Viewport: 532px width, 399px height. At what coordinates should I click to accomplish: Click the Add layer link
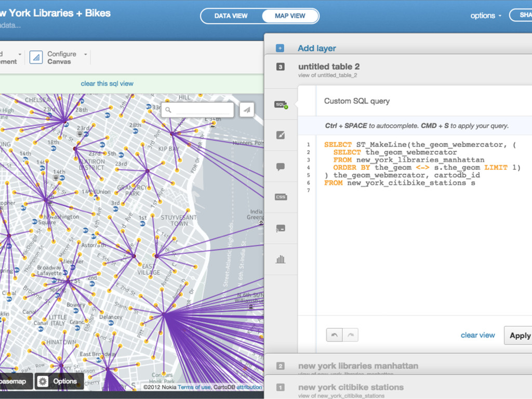tap(317, 48)
